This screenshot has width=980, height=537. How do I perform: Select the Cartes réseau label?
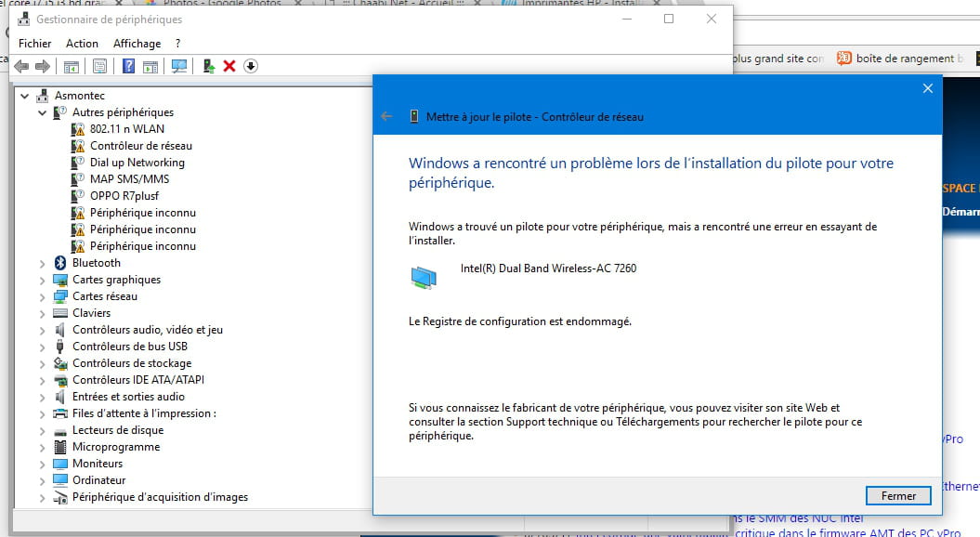104,296
